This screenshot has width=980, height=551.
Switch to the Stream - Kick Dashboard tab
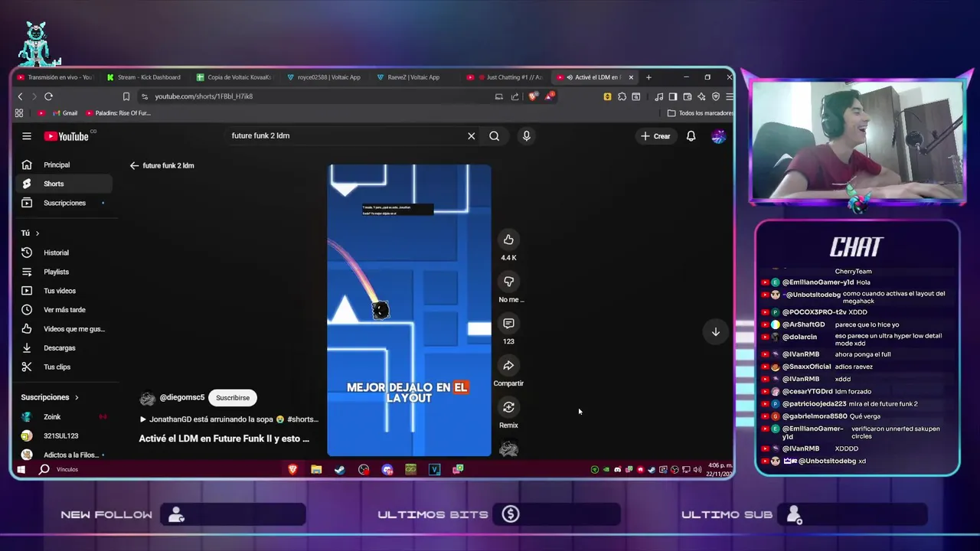(x=144, y=77)
